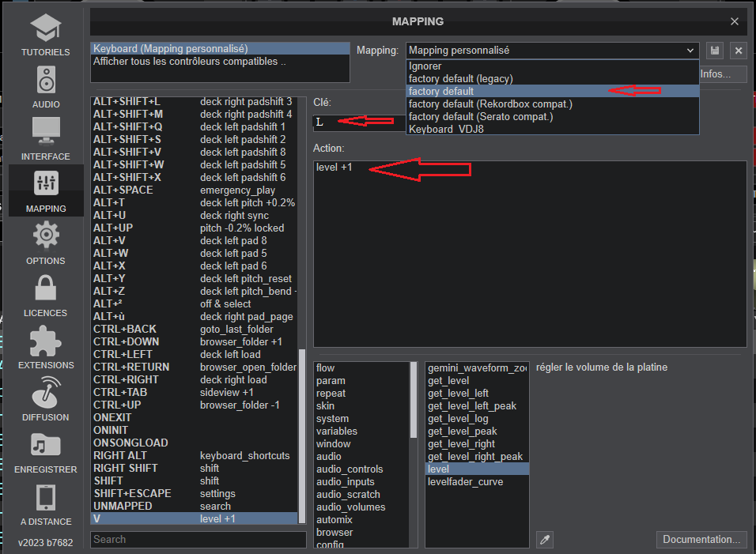Open the Audio settings speaker icon
The image size is (756, 554).
pos(46,80)
